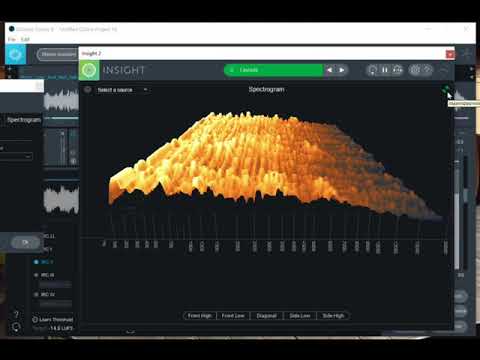Screen dimensions: 480x360
Task: Click the Master Assistant button in Ozone
Action: (58, 54)
